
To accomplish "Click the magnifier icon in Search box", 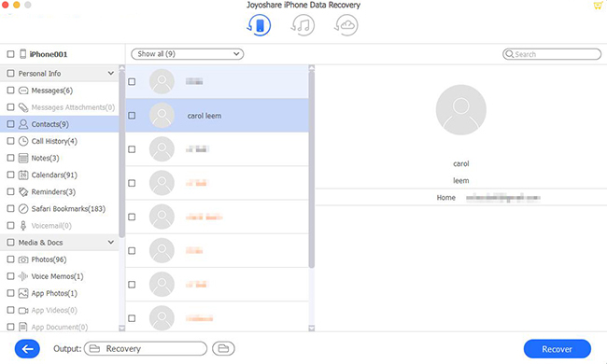I will click(510, 54).
